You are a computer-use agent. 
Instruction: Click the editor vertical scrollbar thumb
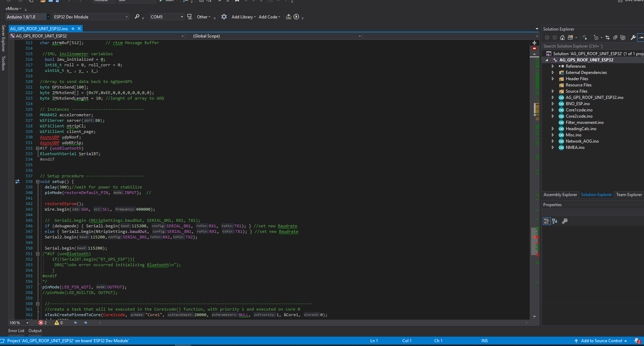(534, 241)
